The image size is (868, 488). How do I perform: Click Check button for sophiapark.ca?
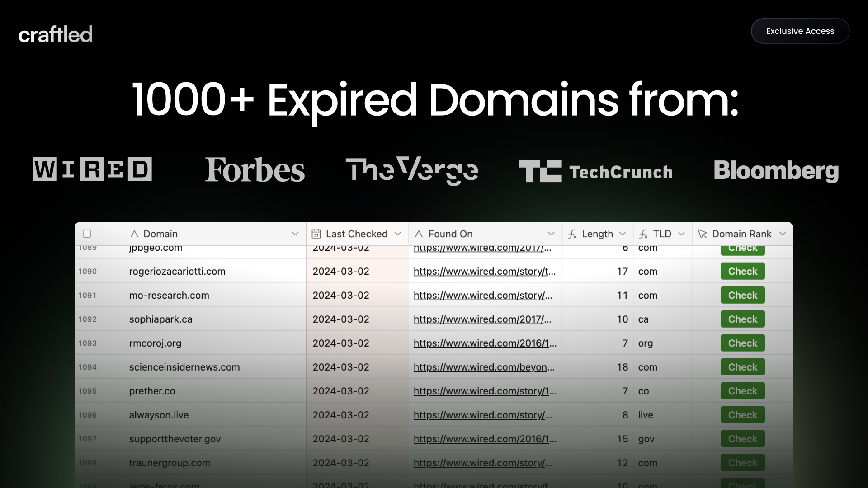click(x=742, y=319)
